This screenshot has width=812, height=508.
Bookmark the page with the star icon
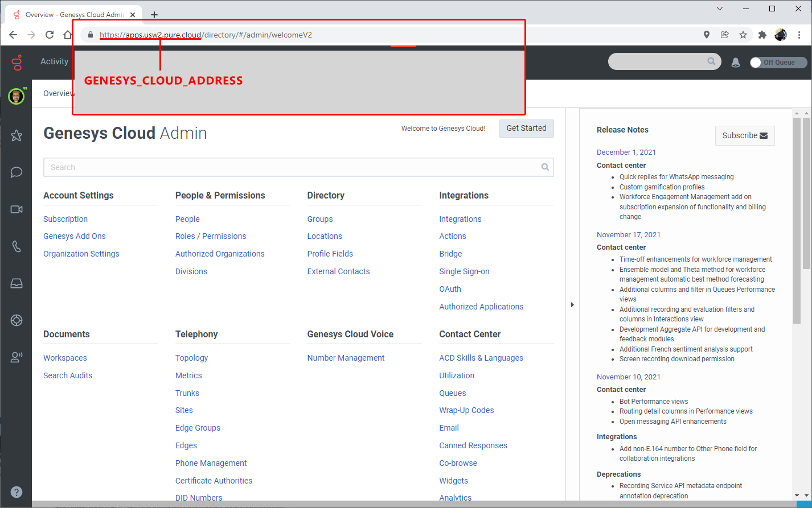click(743, 35)
